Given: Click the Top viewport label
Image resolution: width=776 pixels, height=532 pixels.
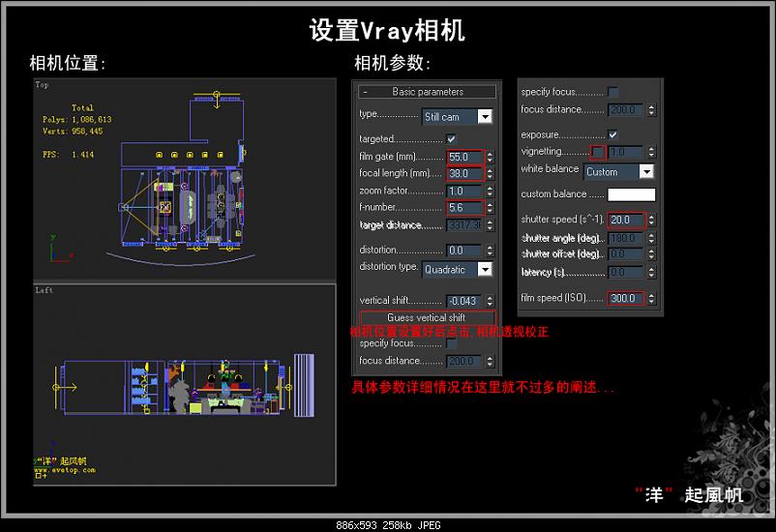Looking at the screenshot, I should click(42, 84).
